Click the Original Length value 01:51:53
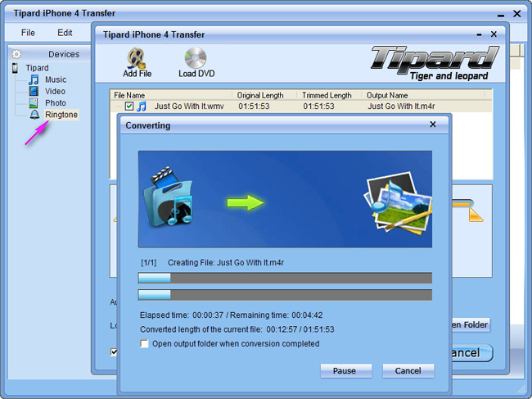532x399 pixels. tap(254, 107)
